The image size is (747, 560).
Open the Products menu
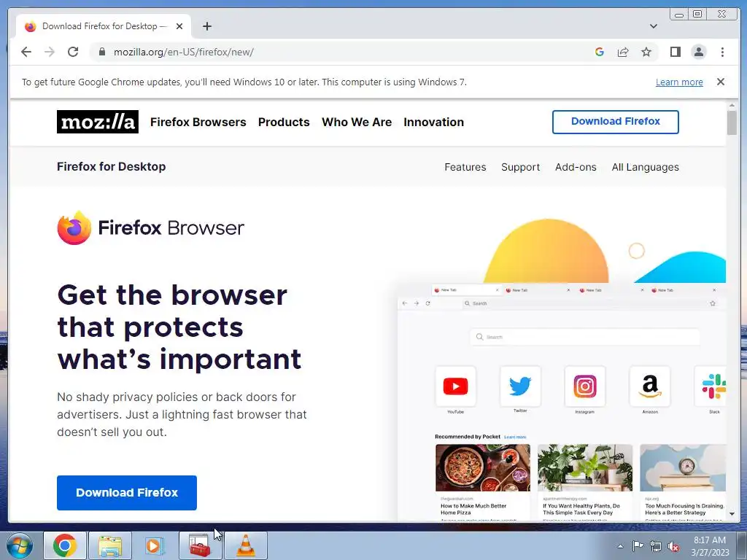pyautogui.click(x=284, y=122)
